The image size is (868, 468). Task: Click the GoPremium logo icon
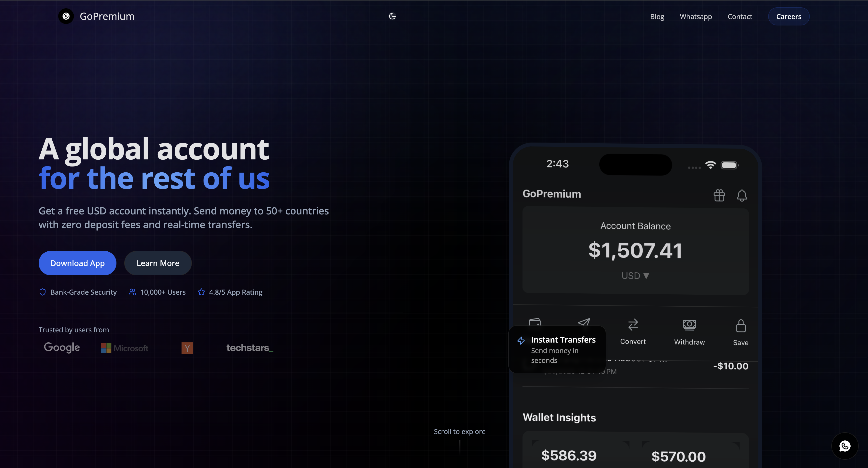coord(66,16)
